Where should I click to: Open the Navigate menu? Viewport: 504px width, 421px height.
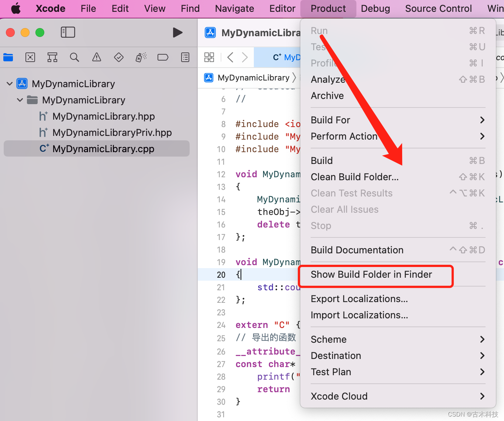tap(235, 8)
